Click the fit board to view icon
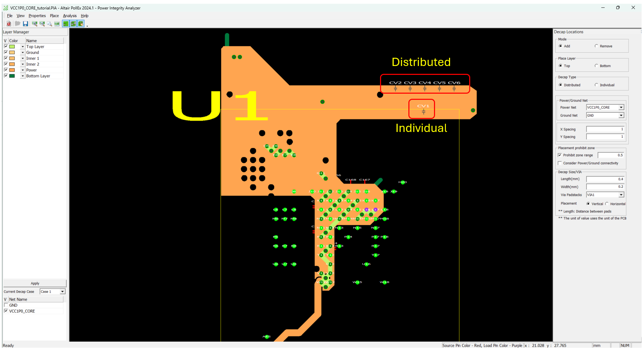The width and height of the screenshot is (644, 348). [57, 24]
